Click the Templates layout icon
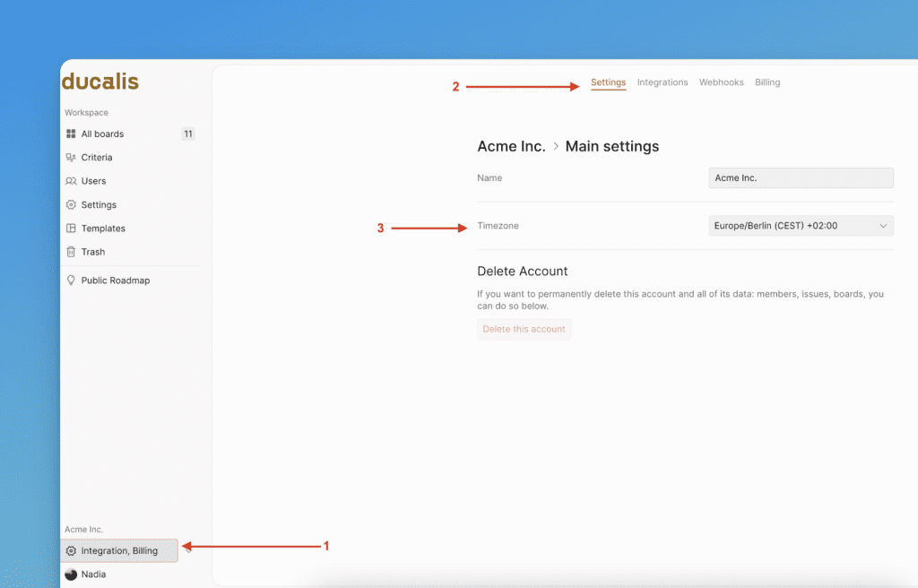This screenshot has width=918, height=588. (x=71, y=229)
